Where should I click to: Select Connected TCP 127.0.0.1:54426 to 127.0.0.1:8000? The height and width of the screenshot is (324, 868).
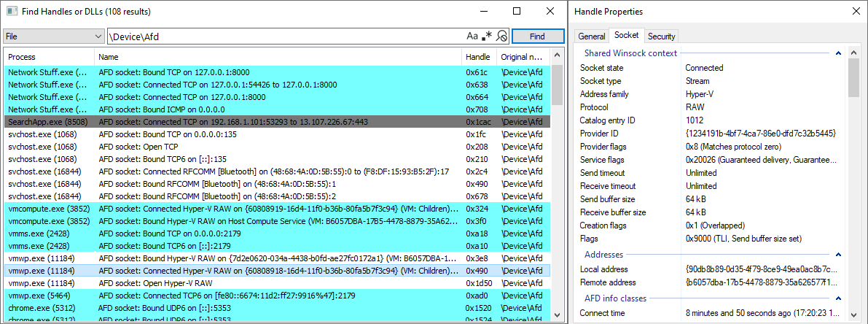pyautogui.click(x=277, y=85)
